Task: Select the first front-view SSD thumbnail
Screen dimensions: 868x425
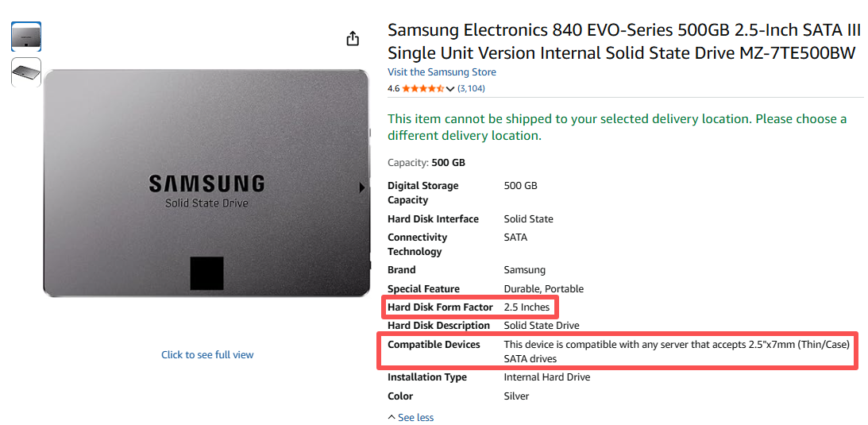Action: pyautogui.click(x=26, y=36)
